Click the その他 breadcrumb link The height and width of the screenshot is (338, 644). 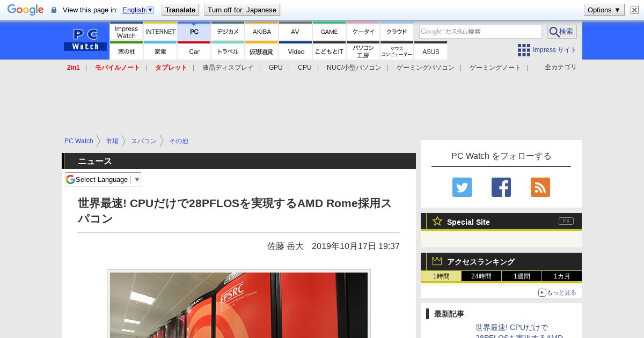179,141
